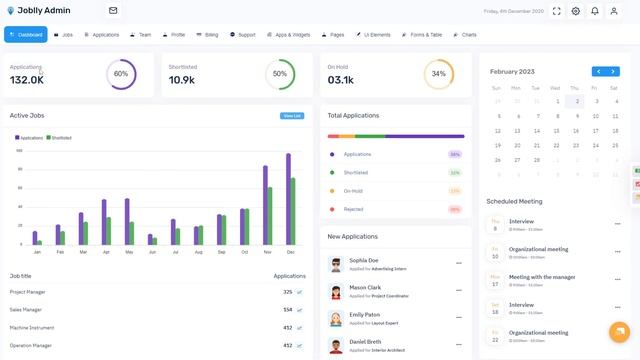Open the user profile icon
The height and width of the screenshot is (360, 640).
tap(614, 11)
